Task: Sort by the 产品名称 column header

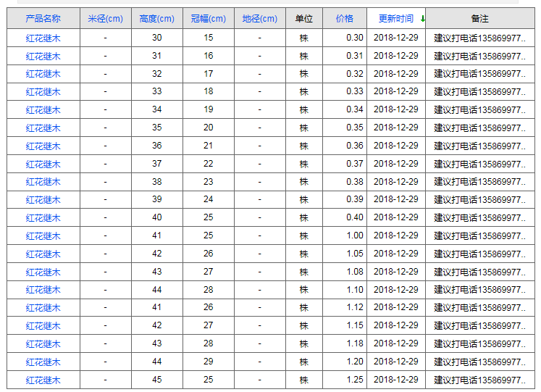Action: click(43, 19)
